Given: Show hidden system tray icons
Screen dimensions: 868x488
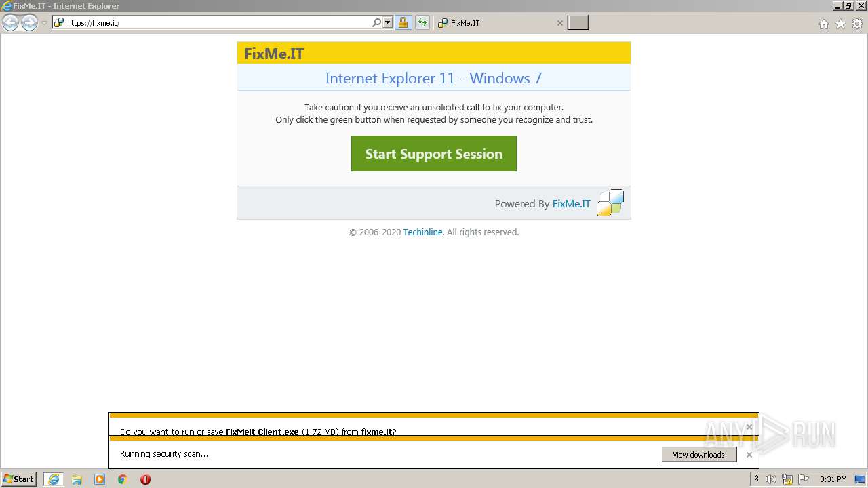Looking at the screenshot, I should click(756, 479).
